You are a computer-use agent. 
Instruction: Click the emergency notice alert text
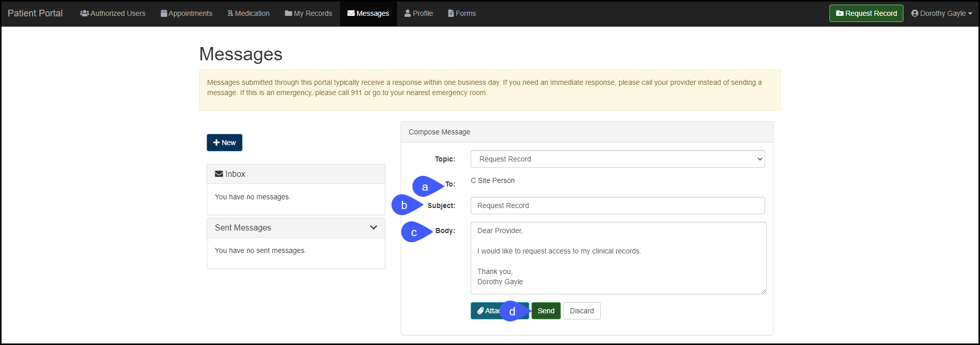click(484, 87)
